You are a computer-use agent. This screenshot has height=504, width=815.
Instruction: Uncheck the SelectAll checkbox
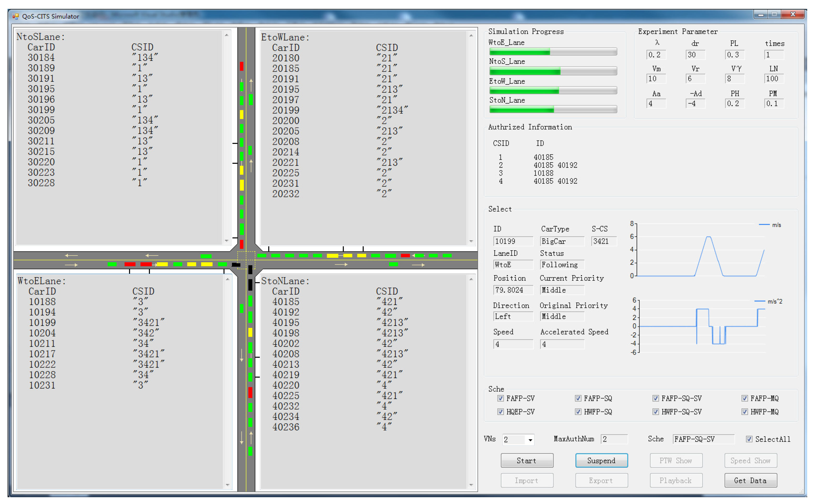pyautogui.click(x=749, y=439)
